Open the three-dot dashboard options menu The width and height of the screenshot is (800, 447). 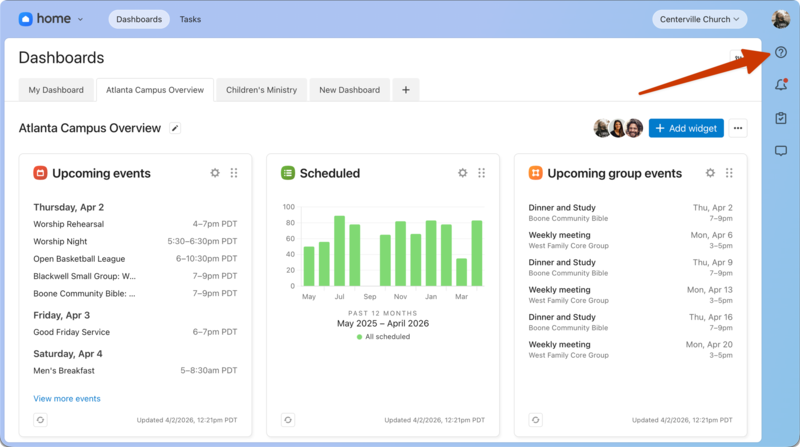point(738,128)
